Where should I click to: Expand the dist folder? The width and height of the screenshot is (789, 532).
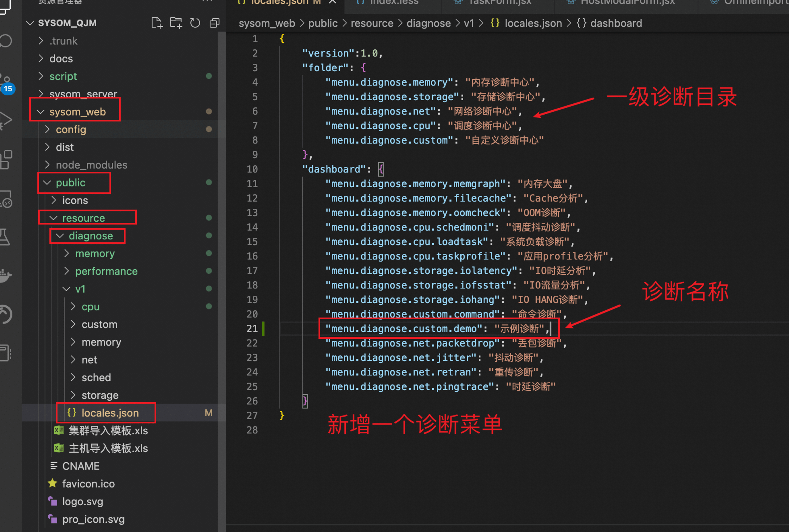pos(47,147)
